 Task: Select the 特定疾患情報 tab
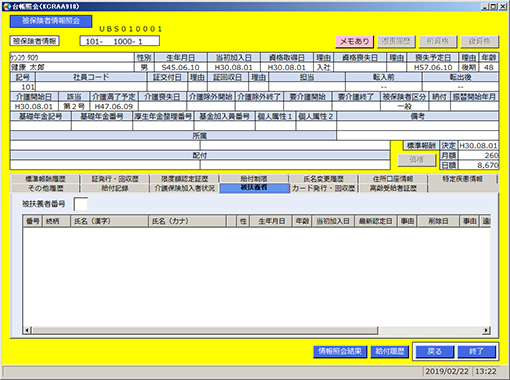463,179
